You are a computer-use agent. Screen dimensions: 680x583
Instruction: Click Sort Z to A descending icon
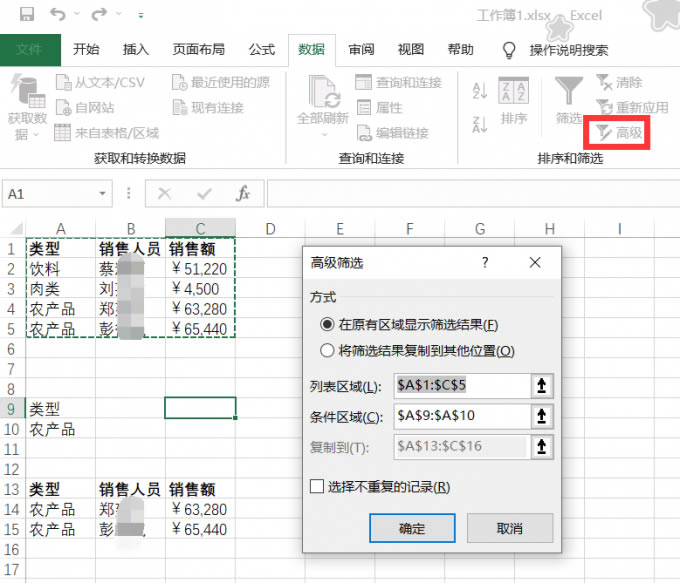[x=479, y=124]
